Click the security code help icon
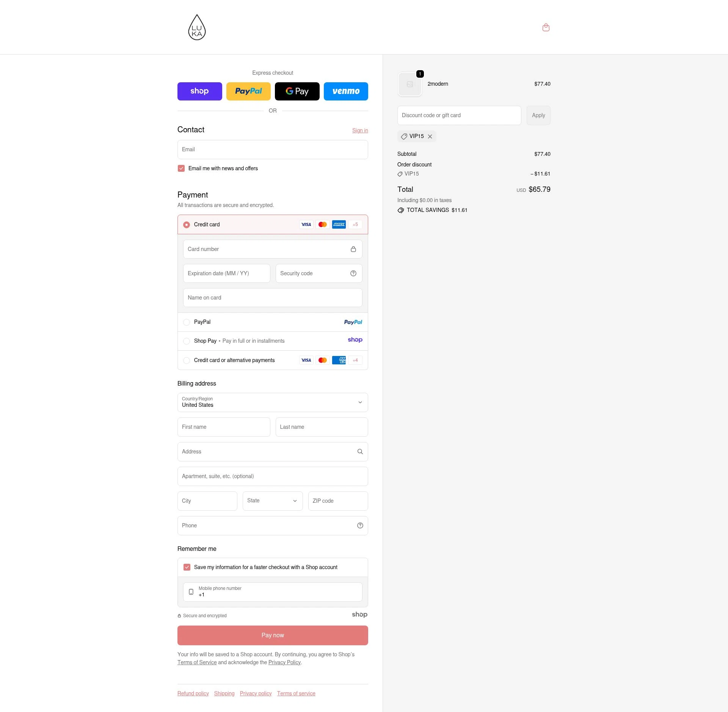The width and height of the screenshot is (728, 712). 353,273
